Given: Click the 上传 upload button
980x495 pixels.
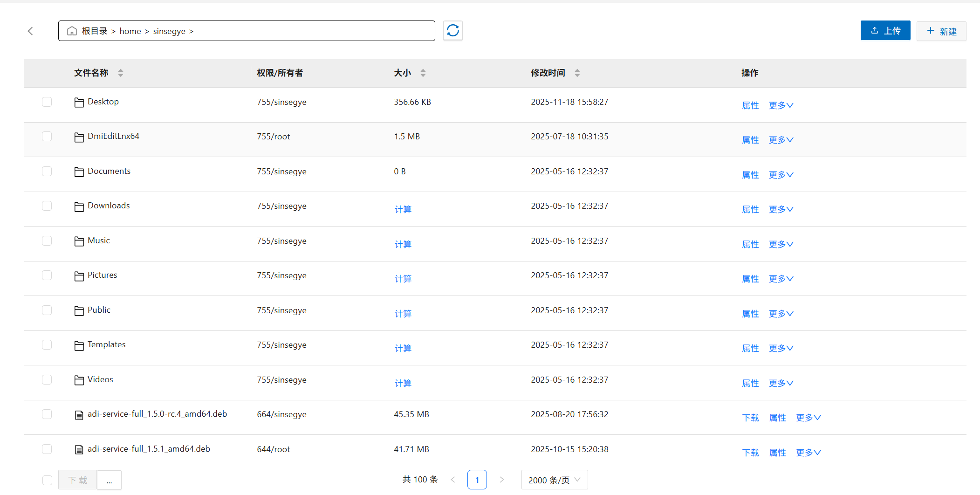Looking at the screenshot, I should pos(885,31).
